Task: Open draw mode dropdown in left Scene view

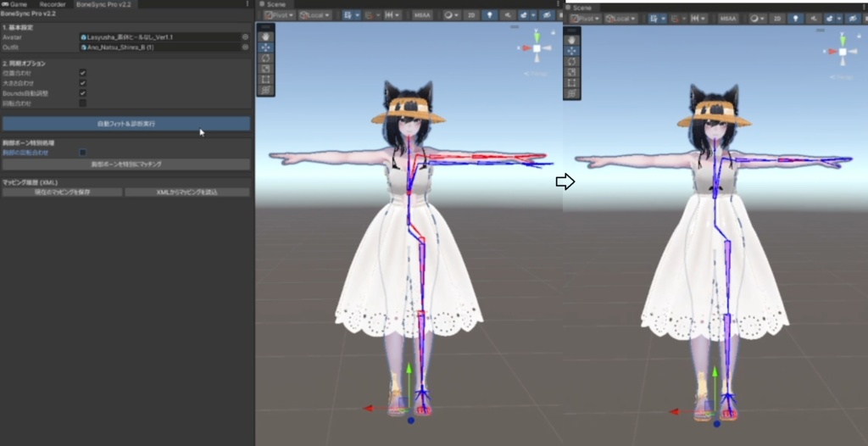Action: [451, 15]
